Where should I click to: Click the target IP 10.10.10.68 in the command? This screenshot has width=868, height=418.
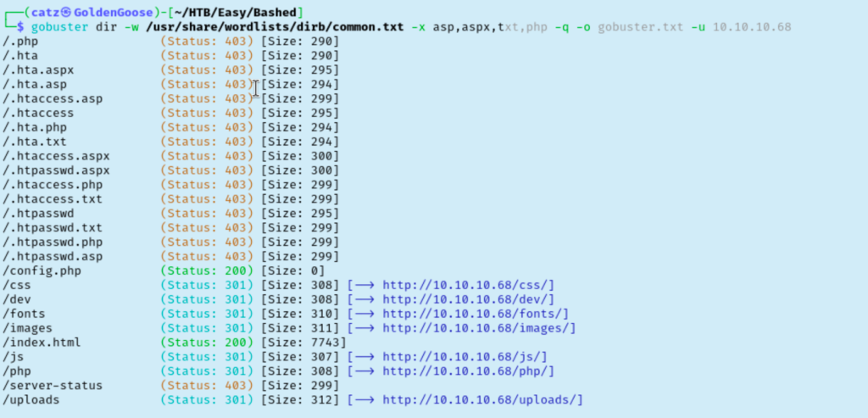(752, 27)
